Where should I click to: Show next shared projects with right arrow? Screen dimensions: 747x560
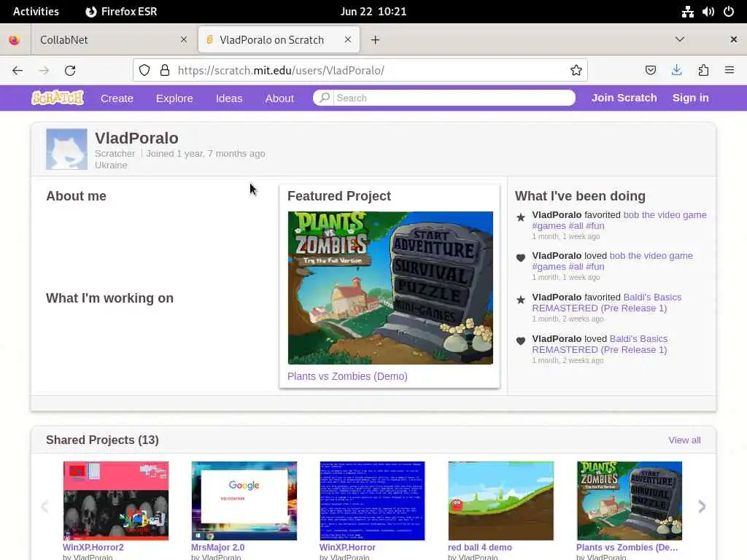[x=702, y=506]
